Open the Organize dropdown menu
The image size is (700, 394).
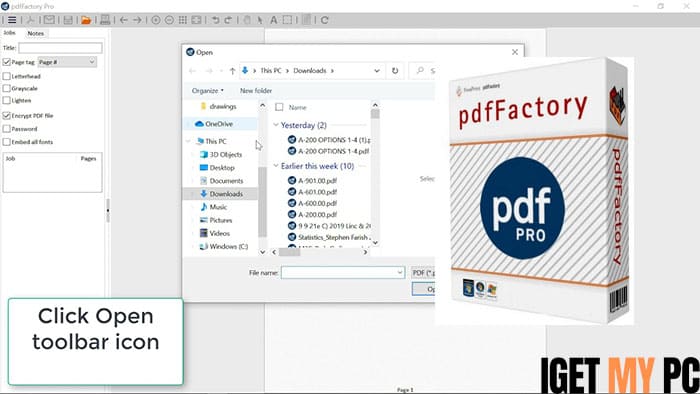[x=208, y=91]
